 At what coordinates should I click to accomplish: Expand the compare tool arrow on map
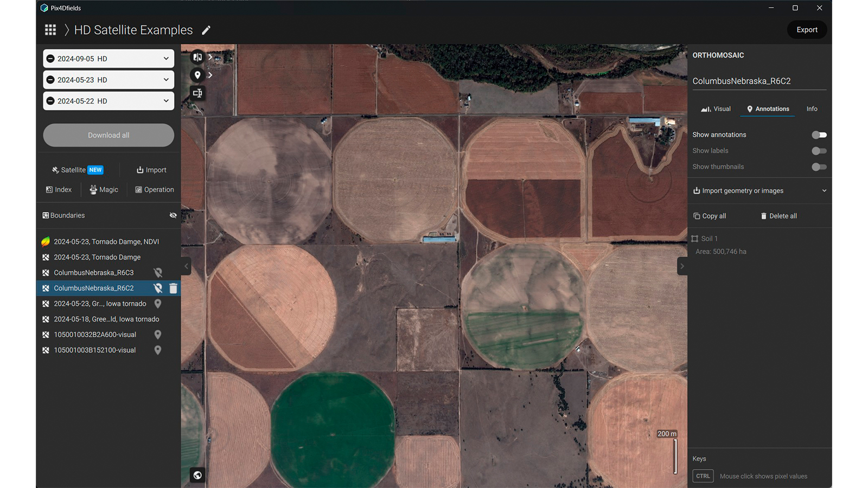point(210,57)
